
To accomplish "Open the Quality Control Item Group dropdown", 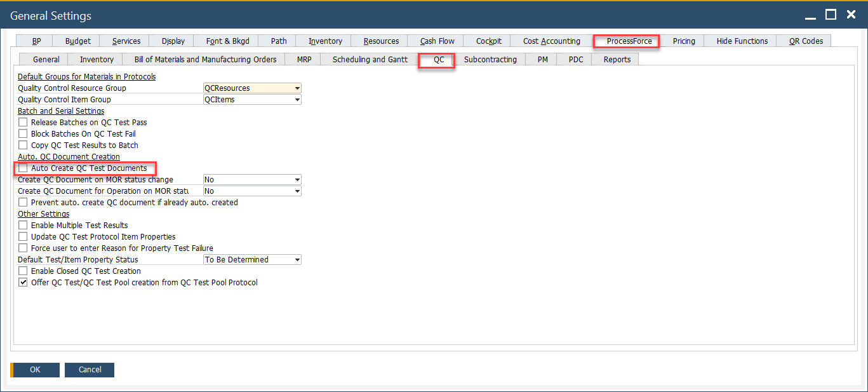I will click(296, 99).
